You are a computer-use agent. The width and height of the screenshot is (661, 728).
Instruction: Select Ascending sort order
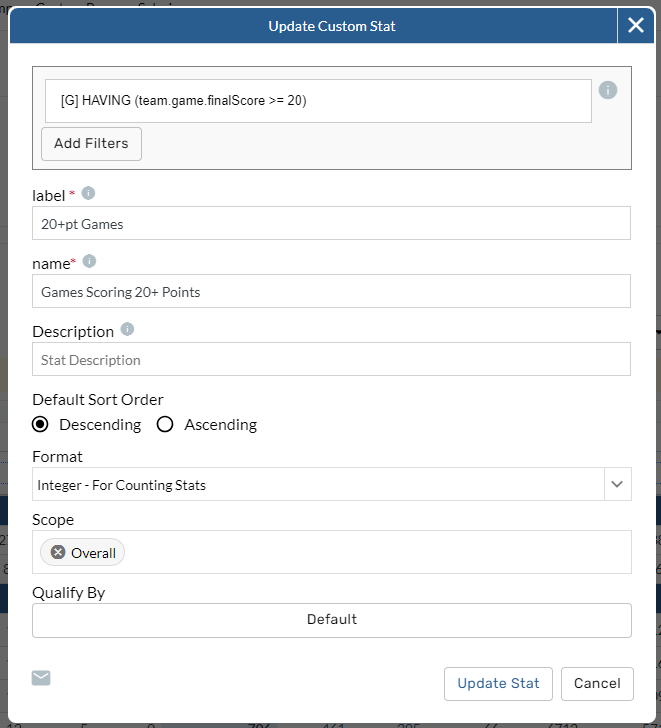[165, 424]
